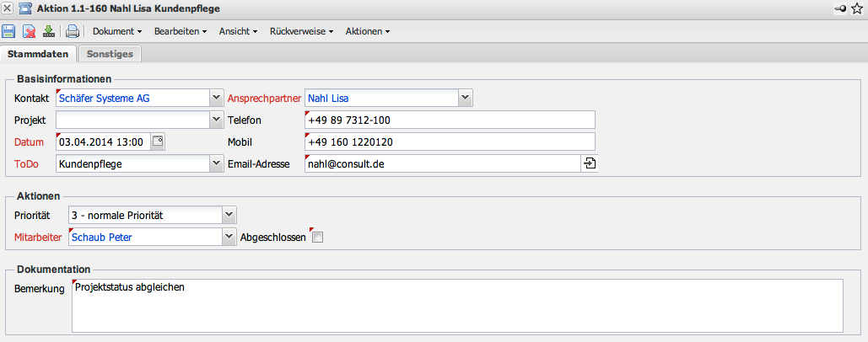Screen dimensions: 868x342
Task: Click the delete document icon with red X
Action: pos(29,32)
